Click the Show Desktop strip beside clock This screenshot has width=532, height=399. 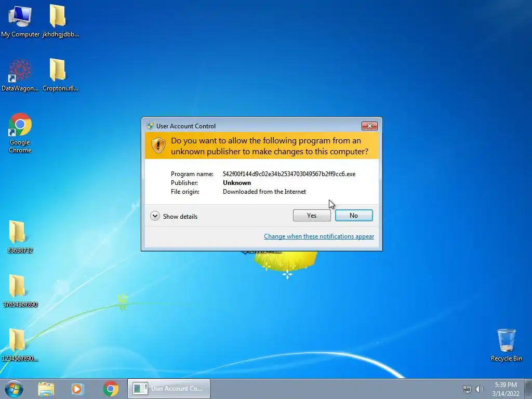point(528,389)
